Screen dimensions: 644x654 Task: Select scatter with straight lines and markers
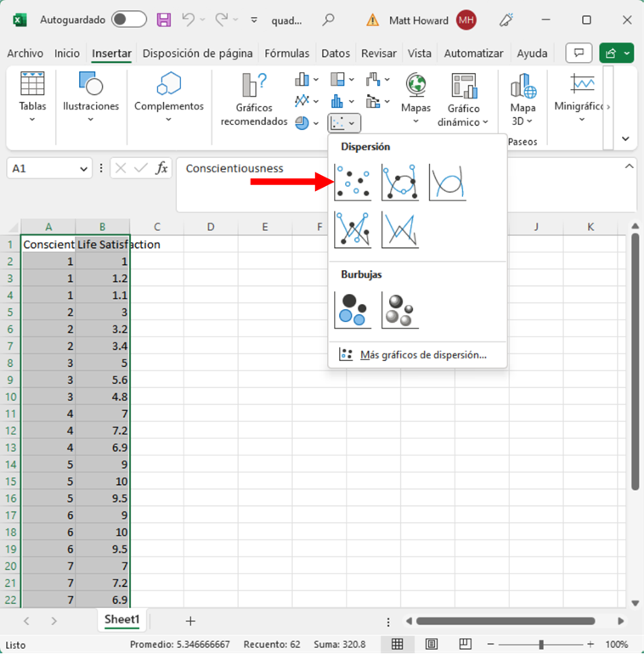point(353,230)
